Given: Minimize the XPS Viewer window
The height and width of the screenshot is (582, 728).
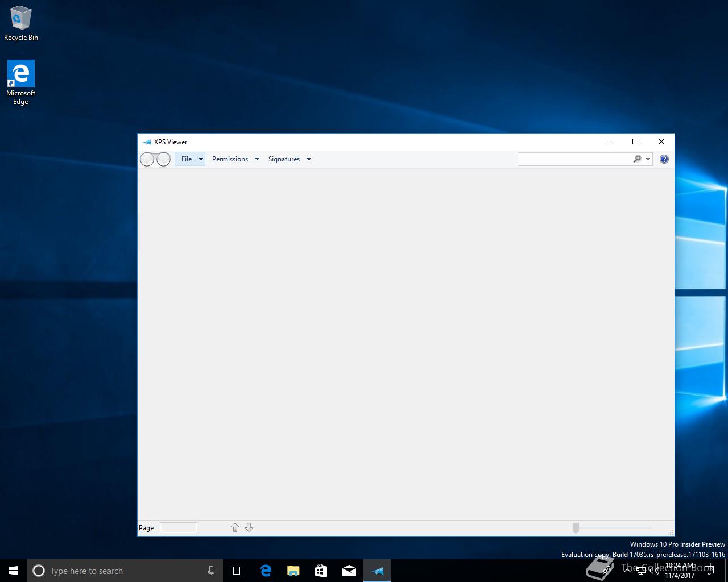Looking at the screenshot, I should [610, 142].
